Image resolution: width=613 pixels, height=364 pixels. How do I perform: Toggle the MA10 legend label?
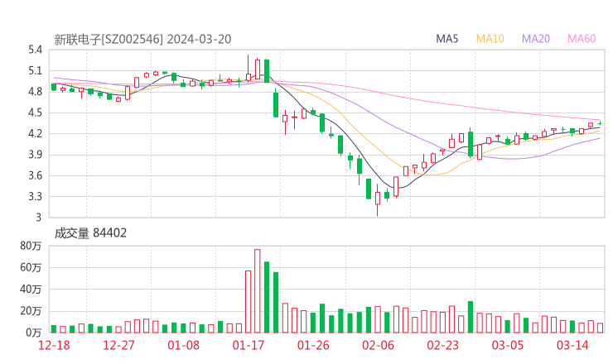(490, 39)
